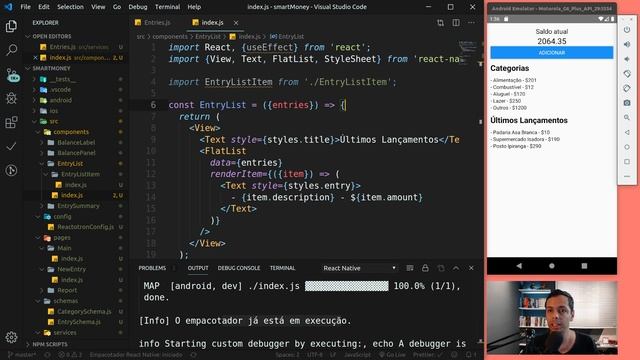The height and width of the screenshot is (360, 640).
Task: Expand the EntrySummary folder
Action: tap(78, 206)
